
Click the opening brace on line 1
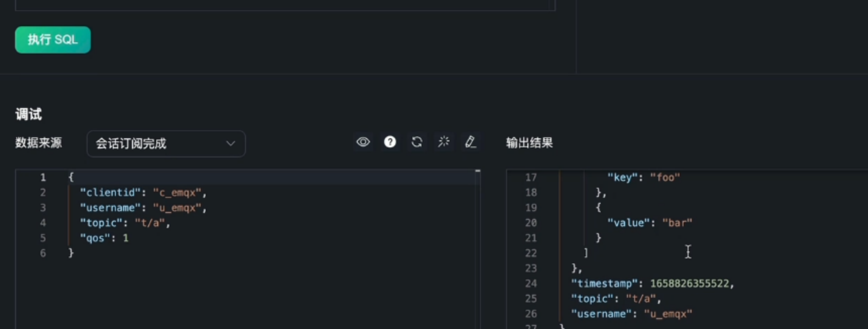pos(71,177)
